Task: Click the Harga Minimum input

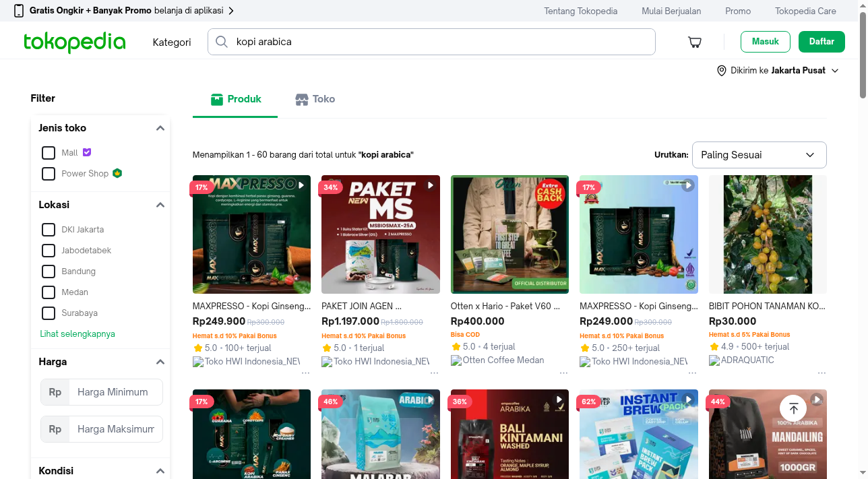Action: pyautogui.click(x=117, y=392)
